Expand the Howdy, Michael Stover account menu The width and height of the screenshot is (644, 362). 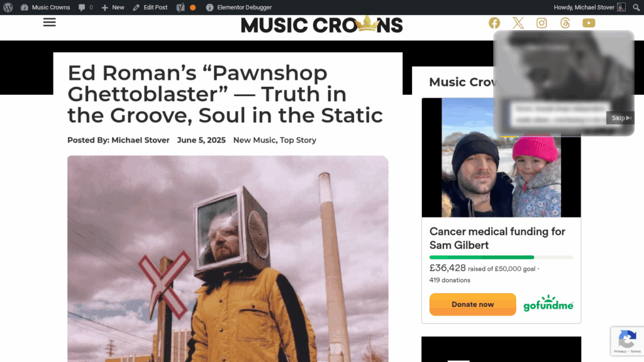(x=589, y=8)
